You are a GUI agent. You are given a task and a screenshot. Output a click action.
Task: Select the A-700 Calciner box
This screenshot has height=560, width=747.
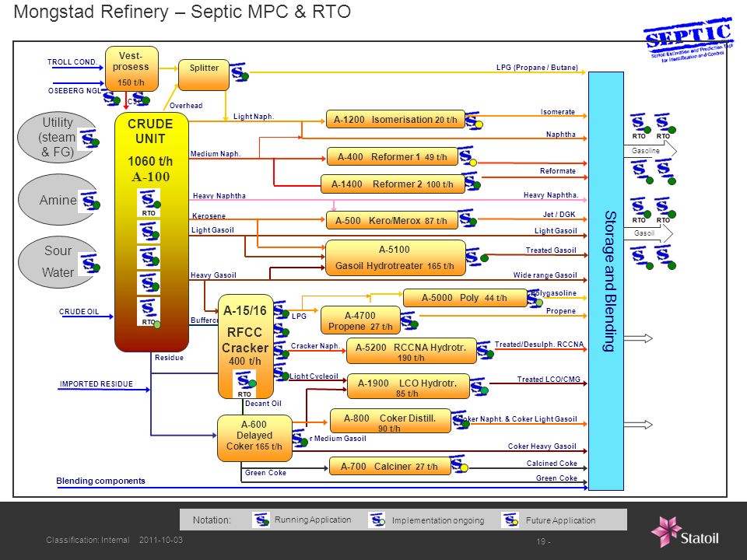(x=390, y=466)
